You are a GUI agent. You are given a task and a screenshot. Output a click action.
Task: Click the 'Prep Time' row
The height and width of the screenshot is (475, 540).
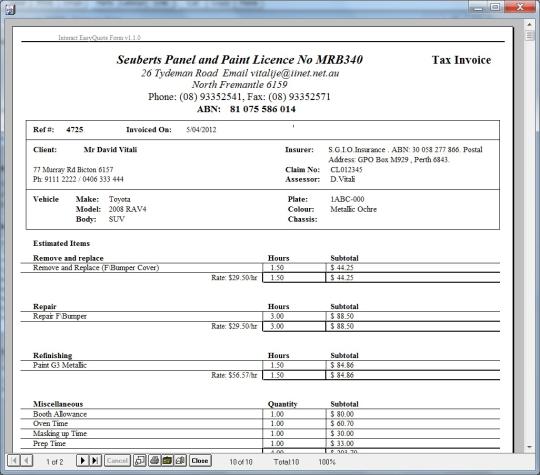260,443
